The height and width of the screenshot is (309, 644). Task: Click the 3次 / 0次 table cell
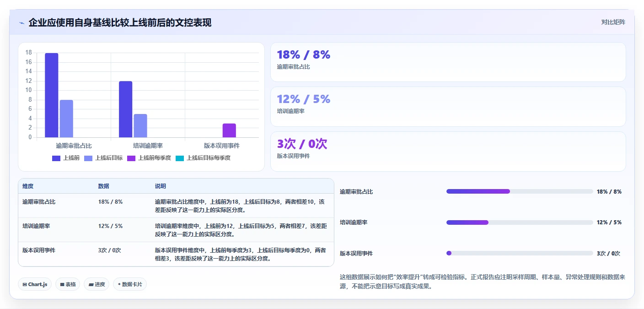pos(109,250)
